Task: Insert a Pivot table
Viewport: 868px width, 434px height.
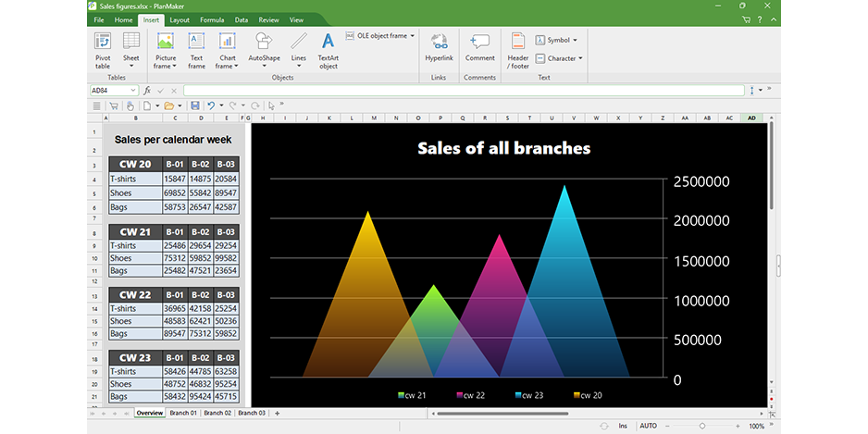Action: click(x=103, y=50)
